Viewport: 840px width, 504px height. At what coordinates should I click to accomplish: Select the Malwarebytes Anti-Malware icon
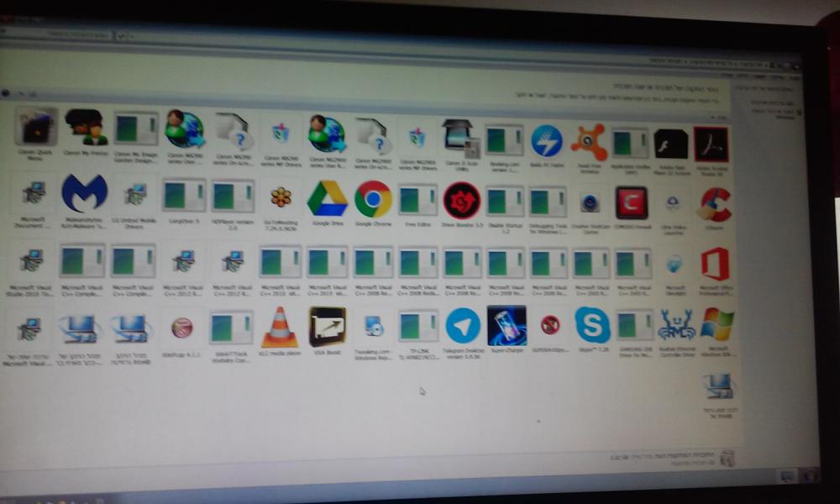point(84,192)
